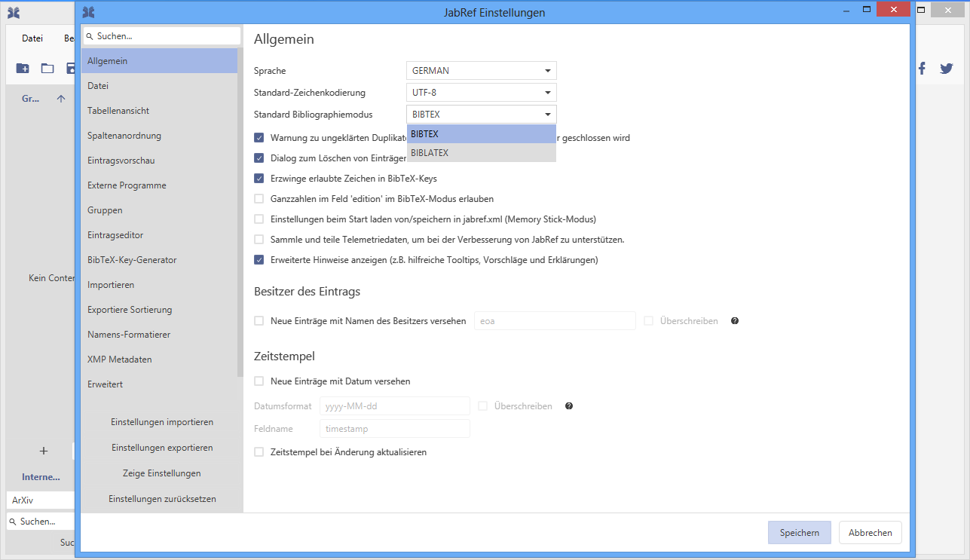Click Einstellungen exportieren button

162,448
